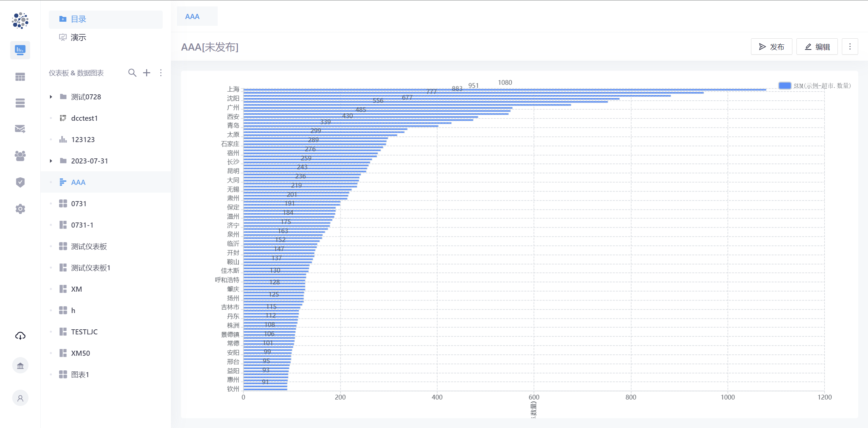Open the 测试仪表板 dashboard item
868x428 pixels.
pyautogui.click(x=106, y=246)
